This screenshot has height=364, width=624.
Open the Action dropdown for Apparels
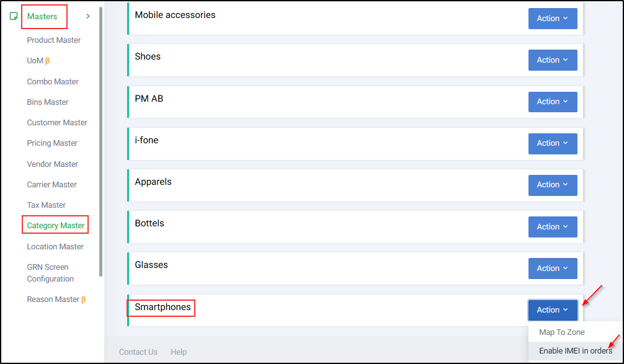[553, 185]
